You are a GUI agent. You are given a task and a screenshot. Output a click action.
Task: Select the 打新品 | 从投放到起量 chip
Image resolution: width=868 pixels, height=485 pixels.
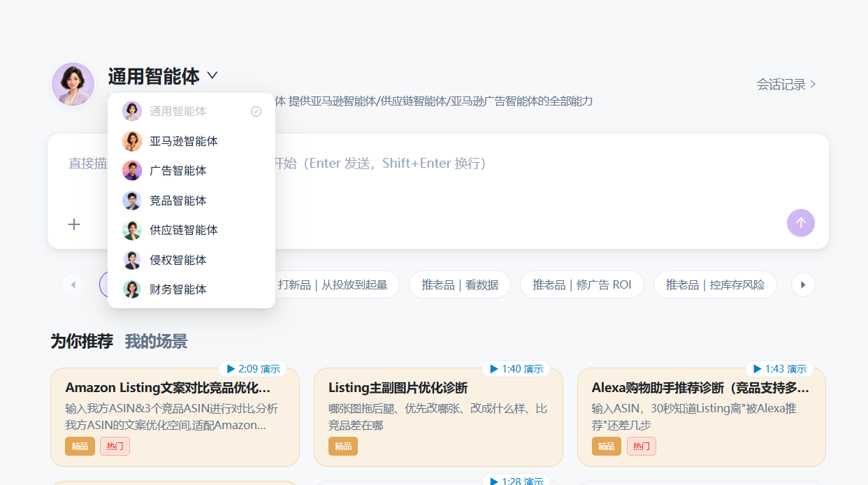click(x=333, y=284)
